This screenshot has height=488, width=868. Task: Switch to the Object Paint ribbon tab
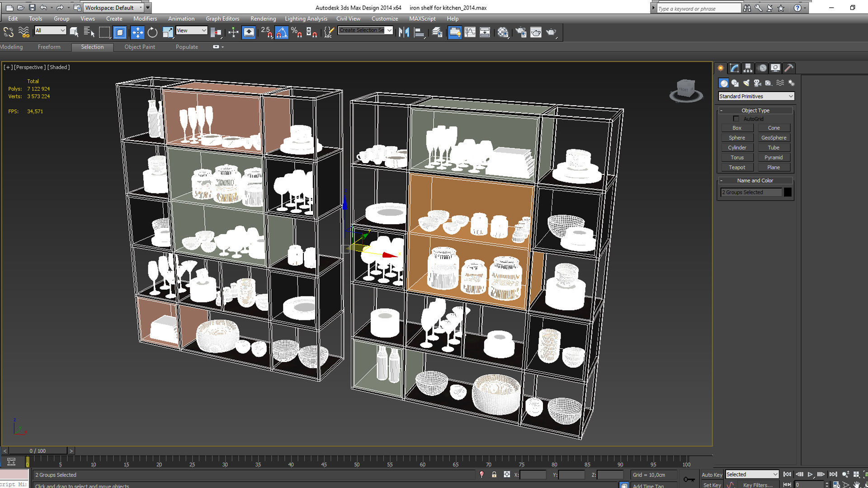point(140,47)
